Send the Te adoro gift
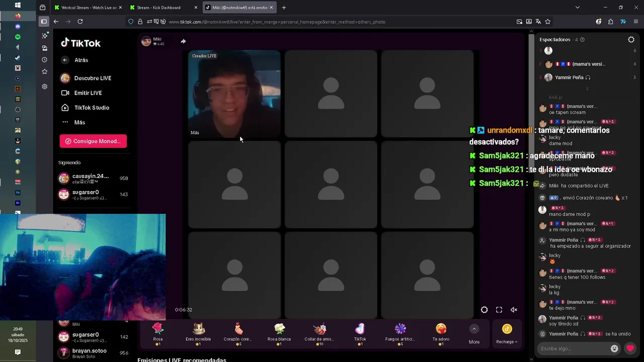 (x=441, y=334)
